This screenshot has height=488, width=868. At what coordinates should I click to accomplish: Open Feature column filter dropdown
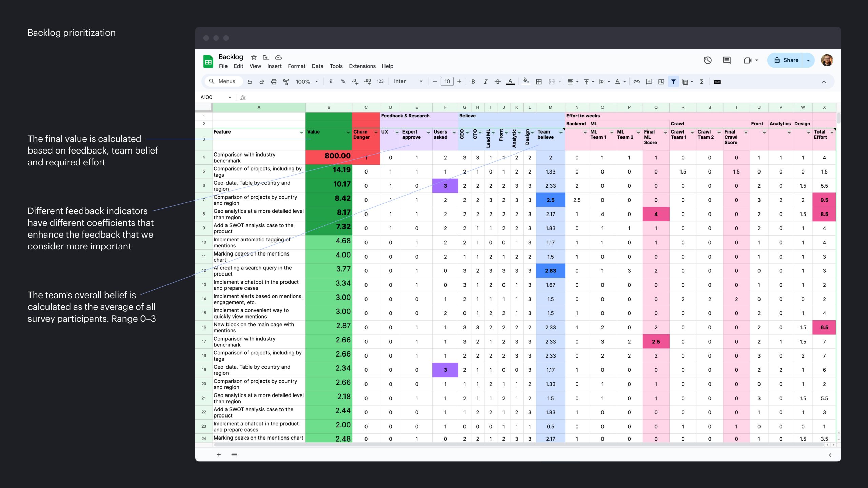point(301,132)
